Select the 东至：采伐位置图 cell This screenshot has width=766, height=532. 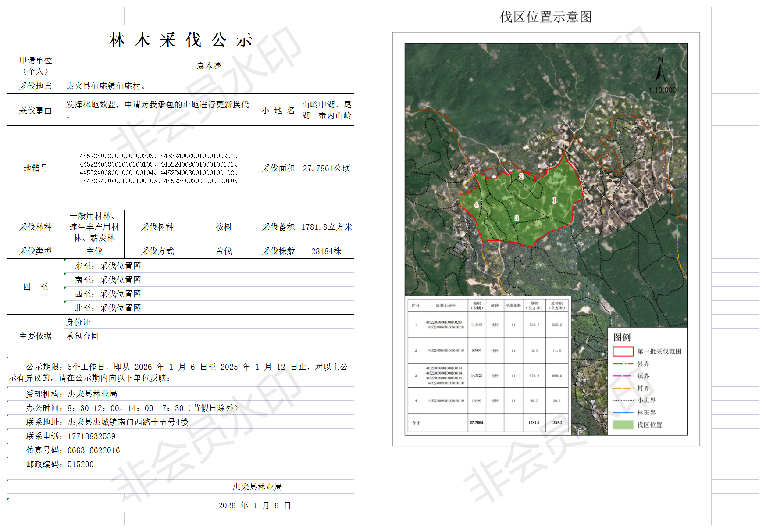click(108, 266)
